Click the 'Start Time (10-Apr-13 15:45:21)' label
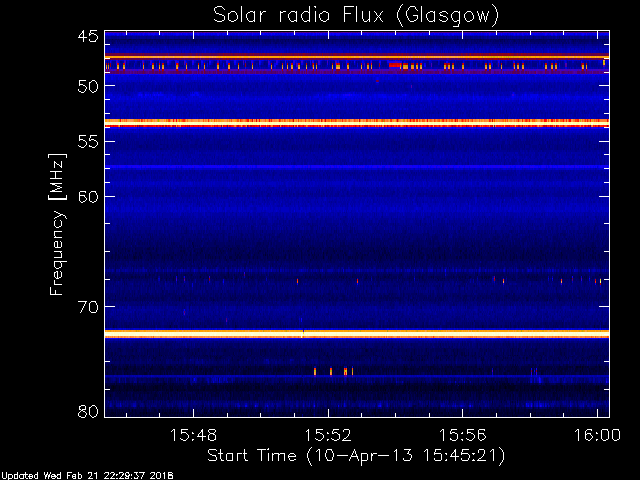This screenshot has height=480, width=640. pos(356,456)
